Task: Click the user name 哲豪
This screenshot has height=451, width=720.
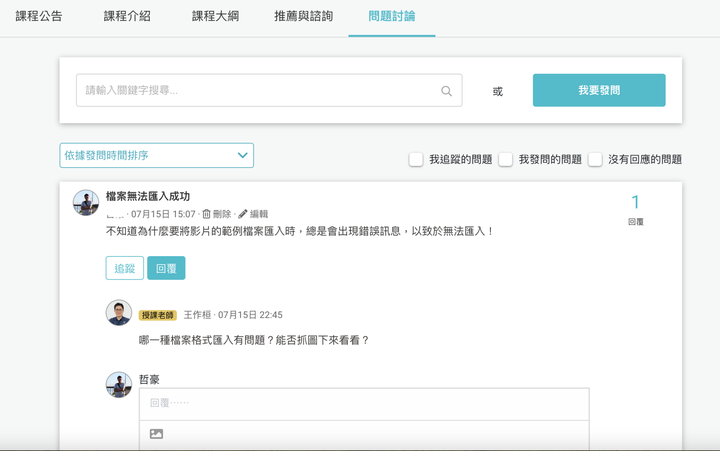Action: pyautogui.click(x=149, y=379)
